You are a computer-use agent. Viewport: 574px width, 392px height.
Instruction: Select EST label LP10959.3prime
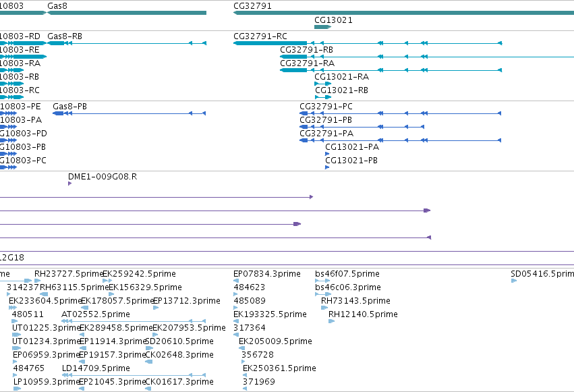tap(47, 382)
